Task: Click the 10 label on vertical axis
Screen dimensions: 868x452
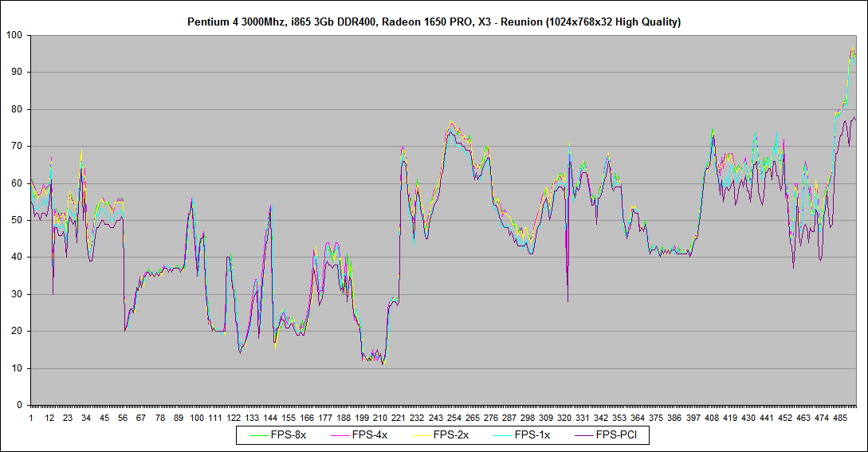Action: (x=17, y=368)
